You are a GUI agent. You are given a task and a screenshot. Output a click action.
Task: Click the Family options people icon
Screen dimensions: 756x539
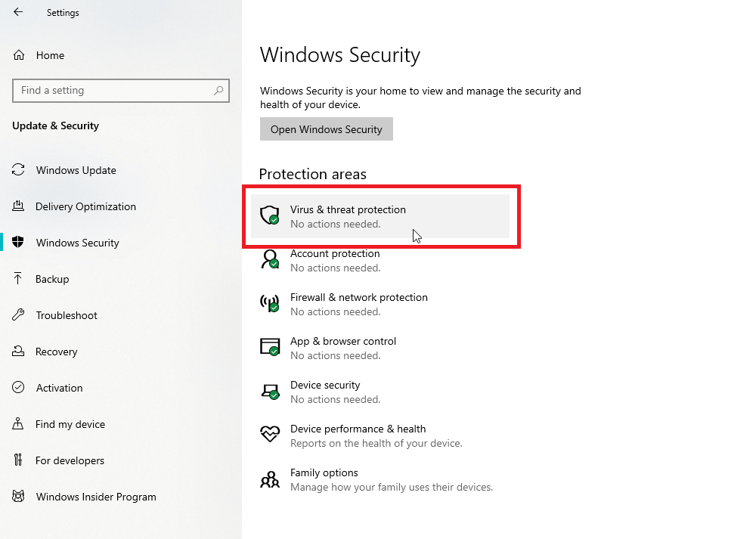pos(270,479)
